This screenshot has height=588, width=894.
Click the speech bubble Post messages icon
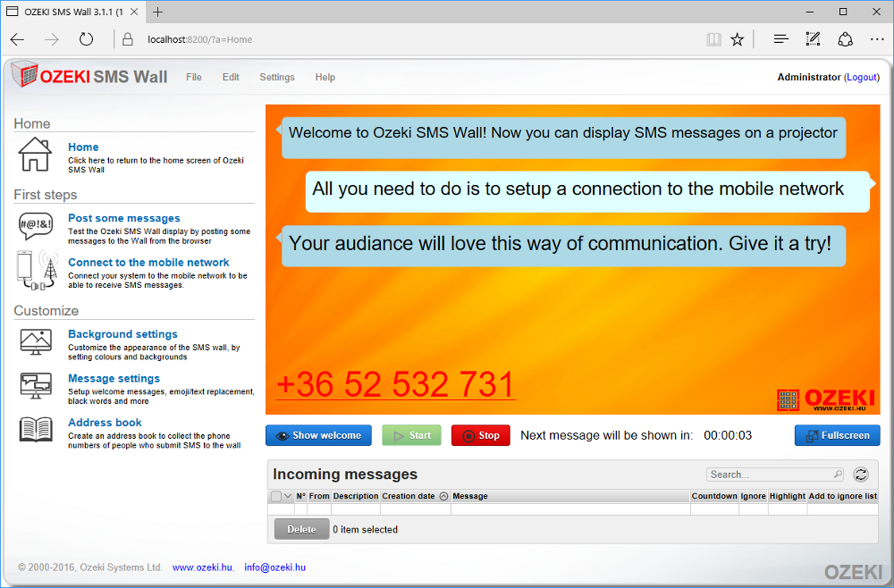click(x=36, y=225)
